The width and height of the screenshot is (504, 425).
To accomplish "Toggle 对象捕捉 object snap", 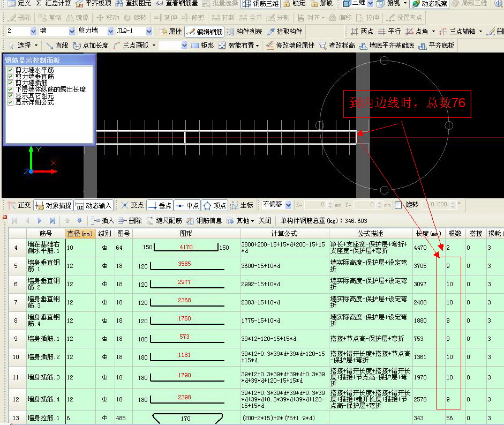I will (54, 205).
